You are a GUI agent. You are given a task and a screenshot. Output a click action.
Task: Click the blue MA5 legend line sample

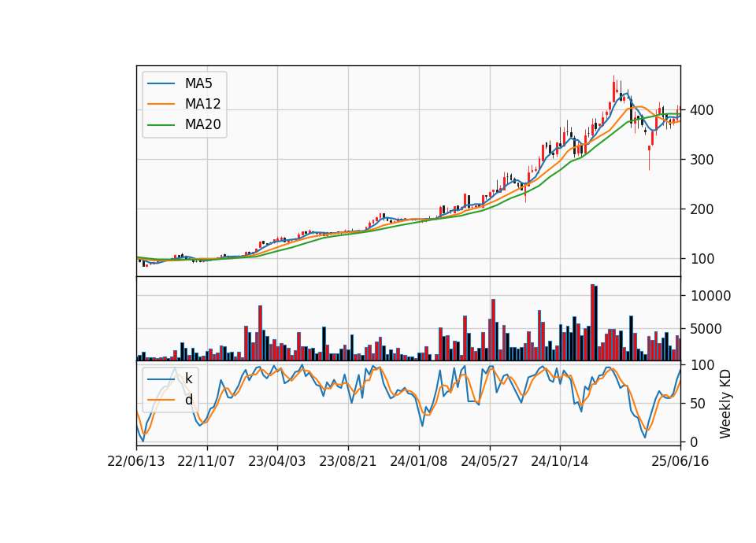161,83
